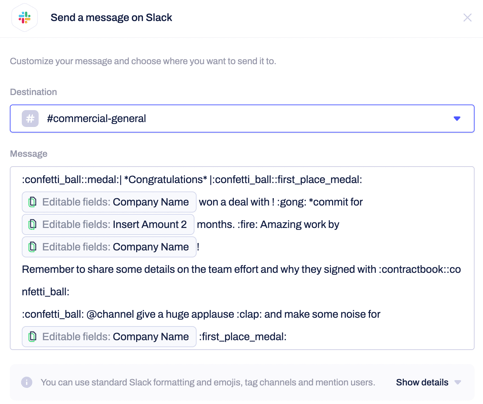Click the 'won a deal with' text

234,202
